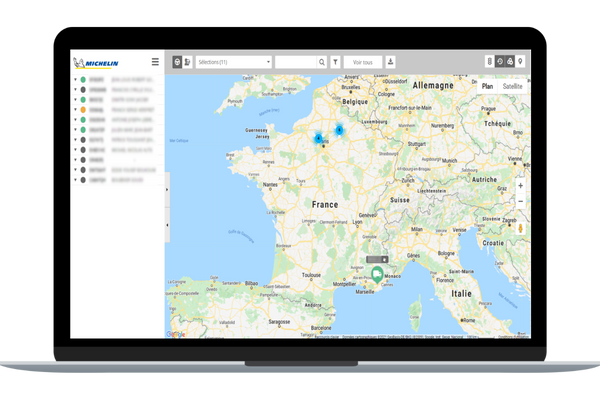600x400 pixels.
Task: Expand the row with the orange status dot
Action: [75, 110]
